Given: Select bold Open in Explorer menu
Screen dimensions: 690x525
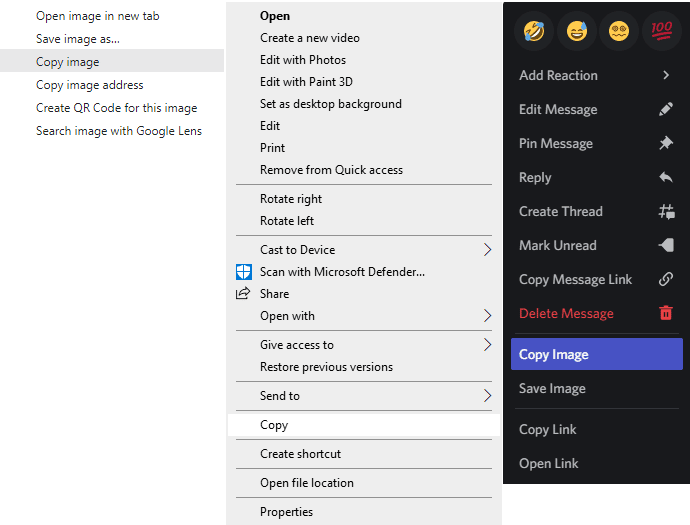Looking at the screenshot, I should coord(275,16).
